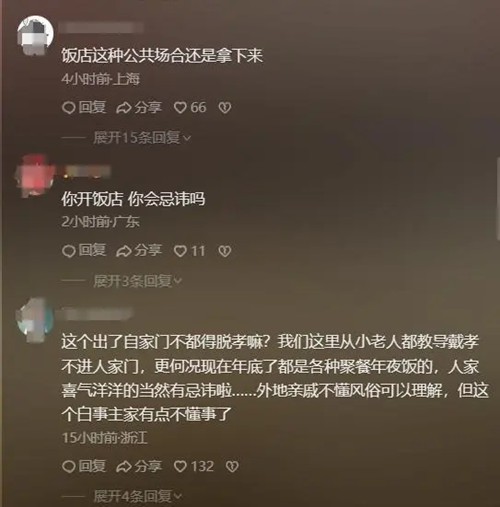
Task: Dislike the Shanghai comment using broken heart
Action: [225, 107]
